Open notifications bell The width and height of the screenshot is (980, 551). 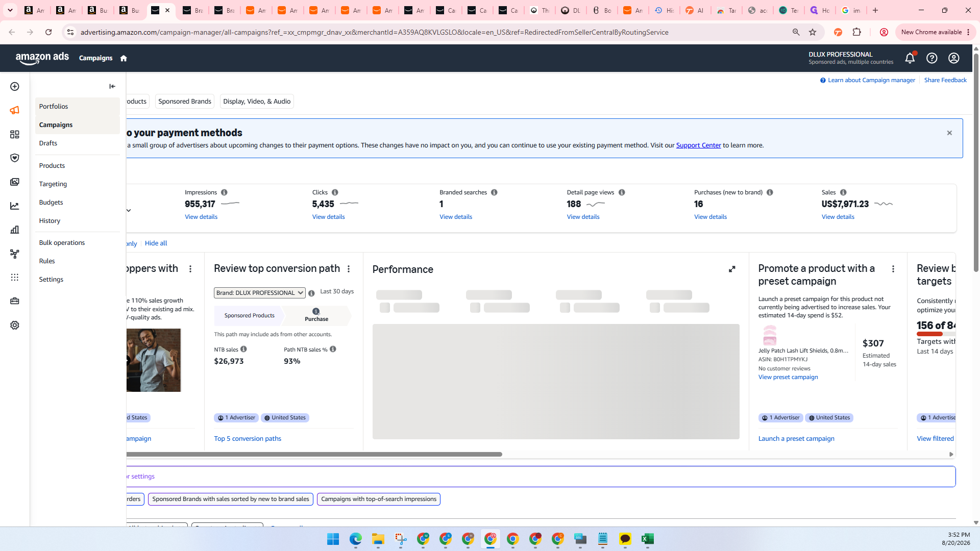[910, 58]
